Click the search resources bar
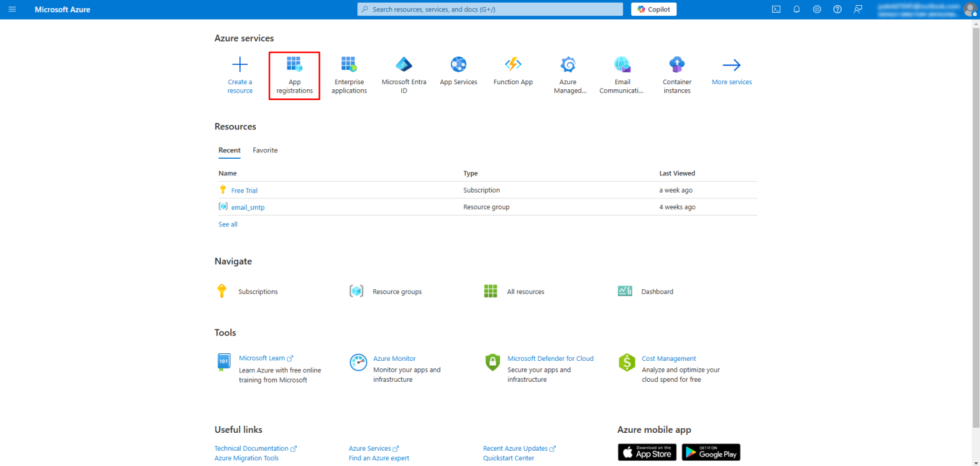Viewport: 980px width, 466px height. (490, 9)
